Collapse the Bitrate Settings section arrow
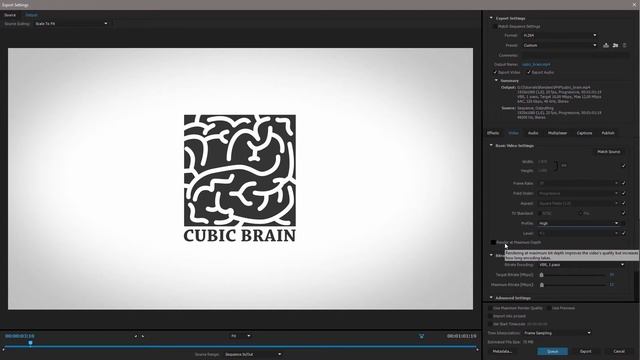 tap(491, 255)
